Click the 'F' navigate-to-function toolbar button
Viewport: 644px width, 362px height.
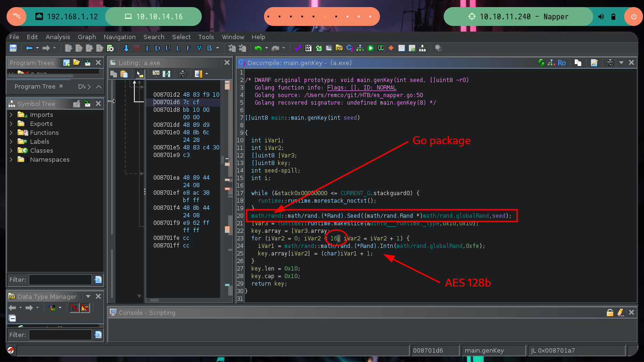188,48
